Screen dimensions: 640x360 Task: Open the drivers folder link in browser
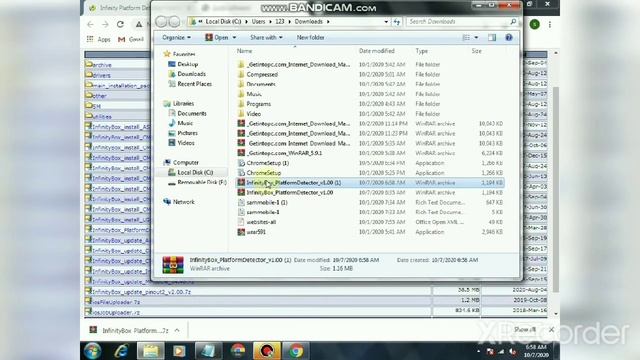pos(101,76)
